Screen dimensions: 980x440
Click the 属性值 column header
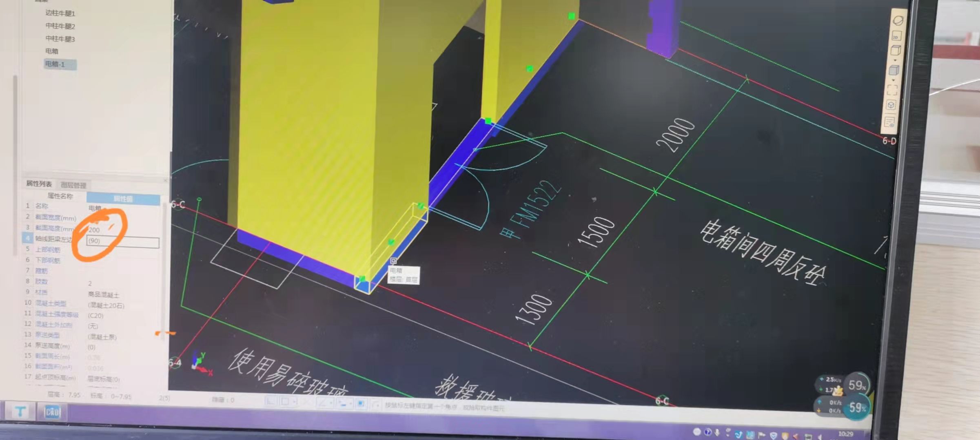(123, 199)
